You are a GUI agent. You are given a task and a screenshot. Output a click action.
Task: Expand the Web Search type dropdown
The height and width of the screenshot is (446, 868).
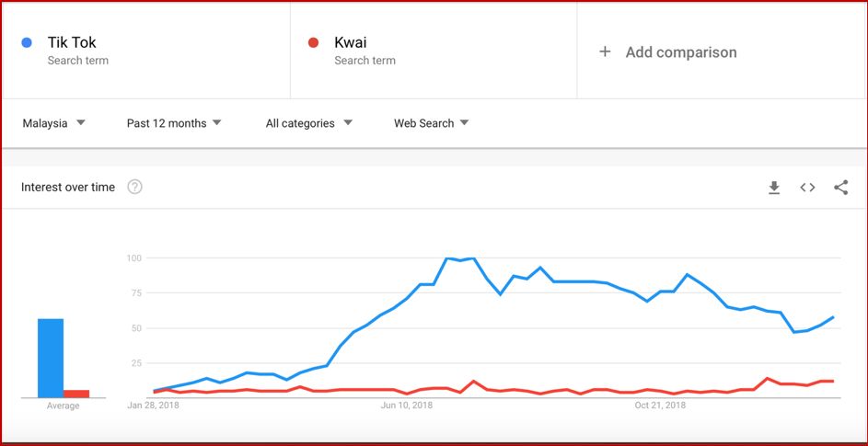[431, 123]
